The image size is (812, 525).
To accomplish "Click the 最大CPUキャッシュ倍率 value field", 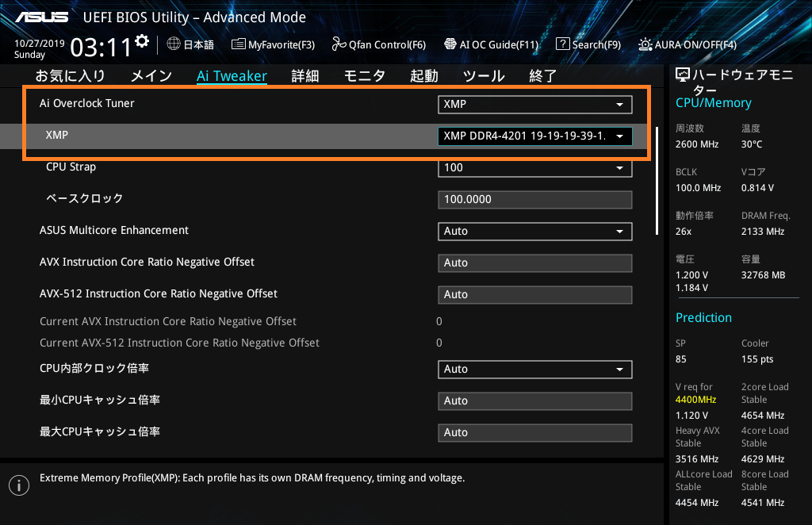I will pos(535,432).
